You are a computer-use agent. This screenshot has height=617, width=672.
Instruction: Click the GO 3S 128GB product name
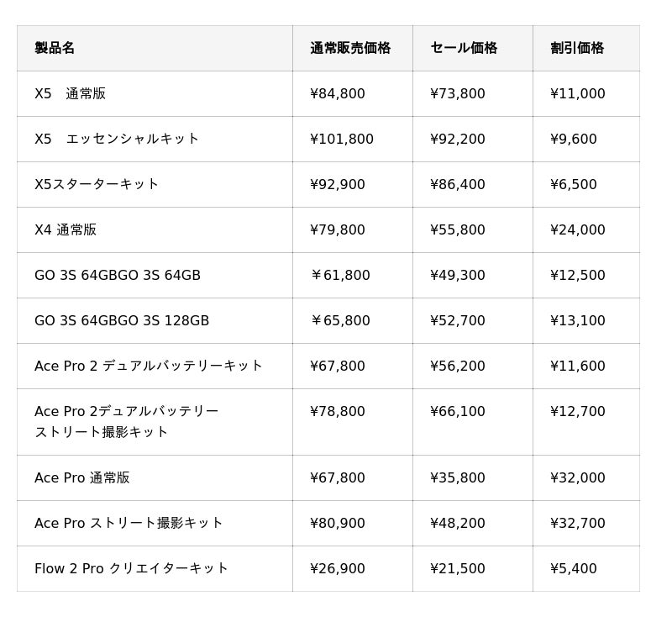pyautogui.click(x=122, y=321)
